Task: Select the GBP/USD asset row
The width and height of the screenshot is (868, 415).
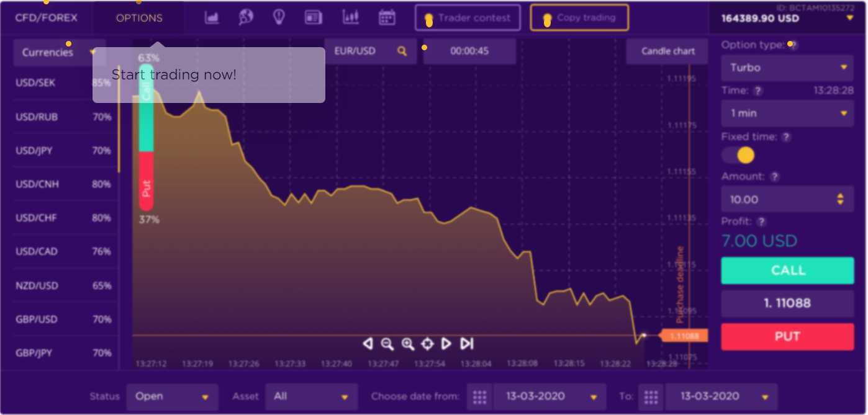Action: tap(64, 319)
